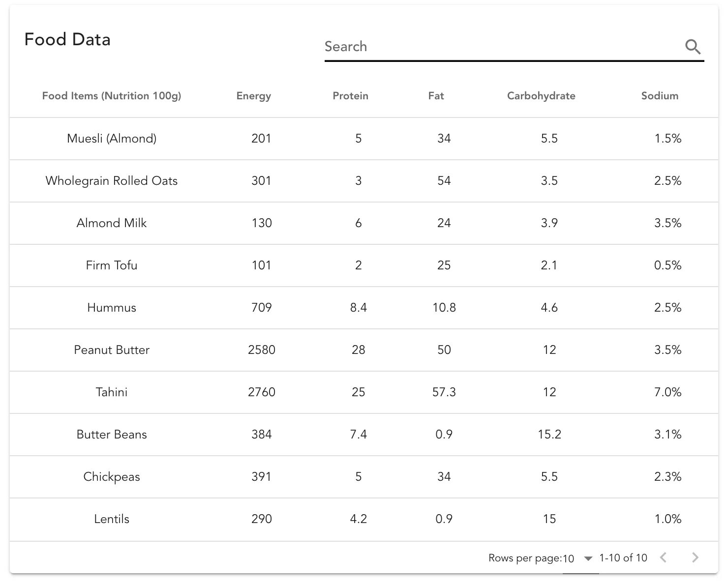Click the Hummus row name

point(112,308)
